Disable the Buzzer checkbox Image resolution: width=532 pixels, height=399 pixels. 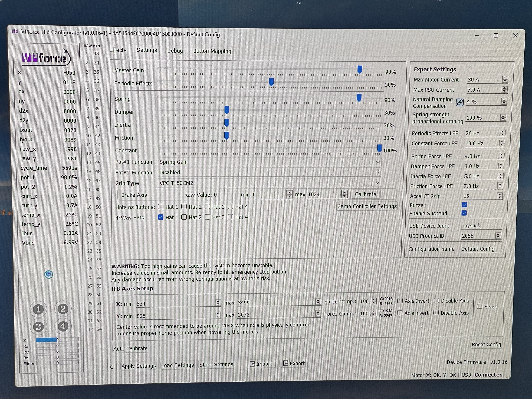click(464, 205)
